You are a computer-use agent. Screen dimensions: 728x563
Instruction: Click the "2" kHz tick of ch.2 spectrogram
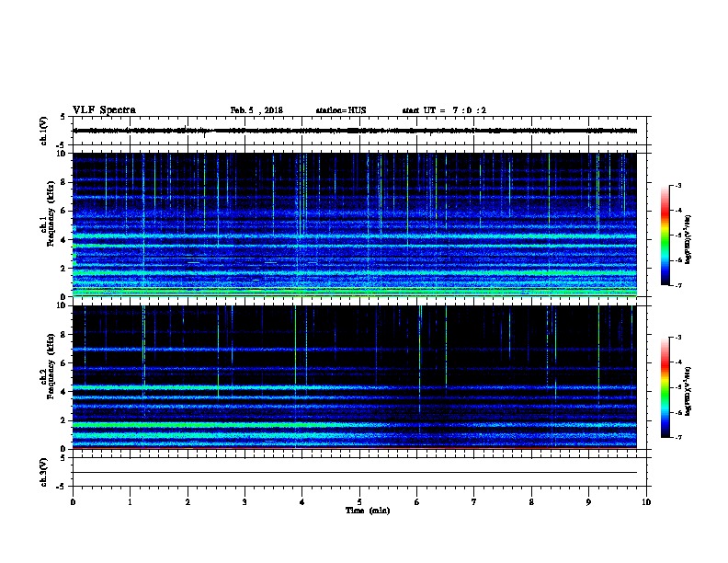64,420
